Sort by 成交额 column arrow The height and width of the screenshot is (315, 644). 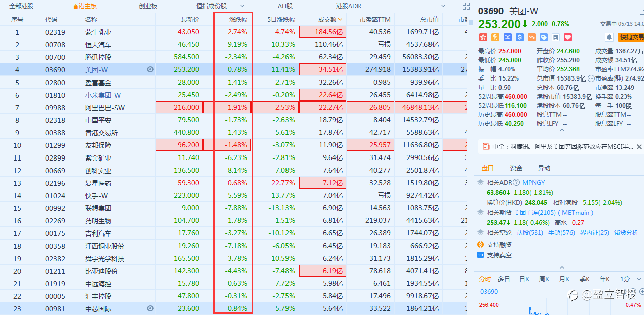(x=341, y=19)
